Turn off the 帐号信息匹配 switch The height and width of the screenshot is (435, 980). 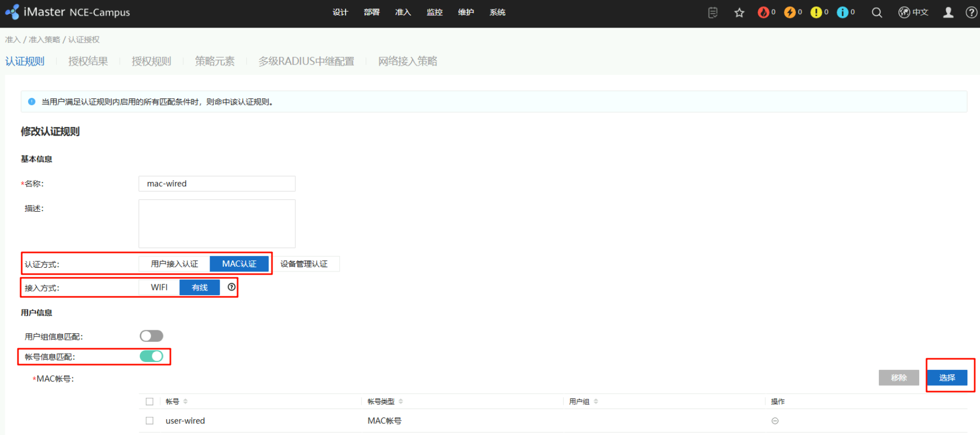click(151, 356)
